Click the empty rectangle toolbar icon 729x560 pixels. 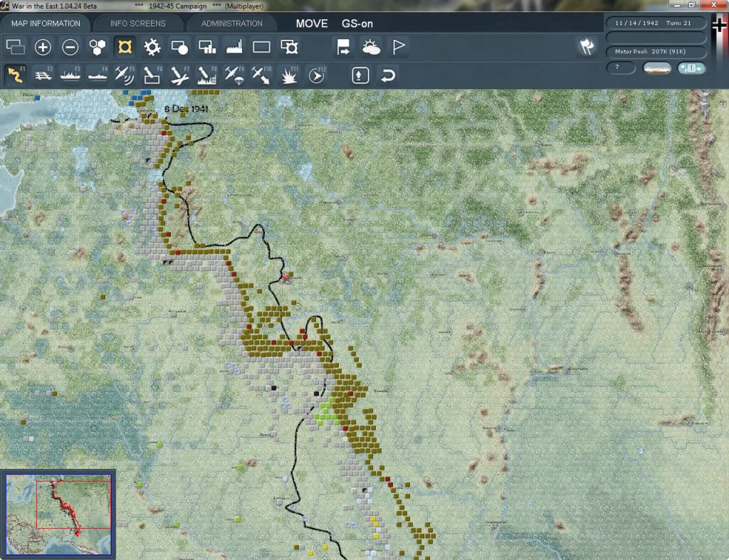[261, 47]
